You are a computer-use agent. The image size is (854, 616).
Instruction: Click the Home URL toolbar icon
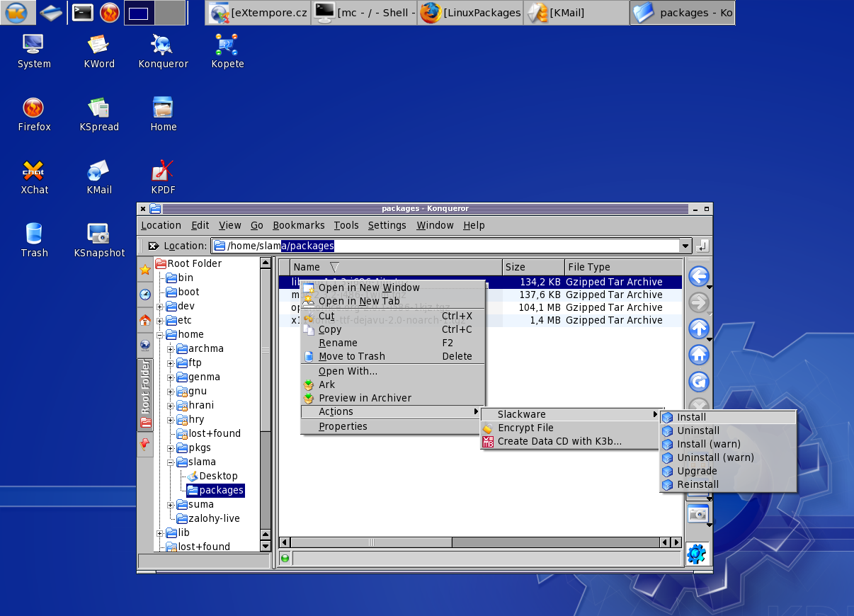pyautogui.click(x=698, y=355)
